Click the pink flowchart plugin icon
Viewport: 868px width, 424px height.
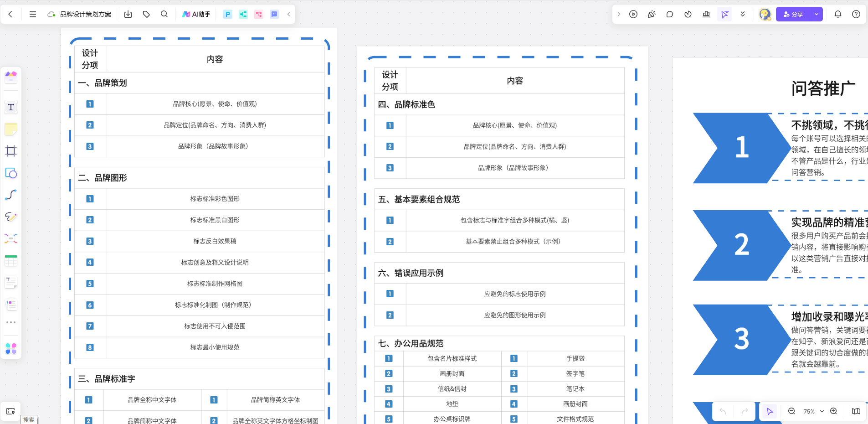(259, 14)
